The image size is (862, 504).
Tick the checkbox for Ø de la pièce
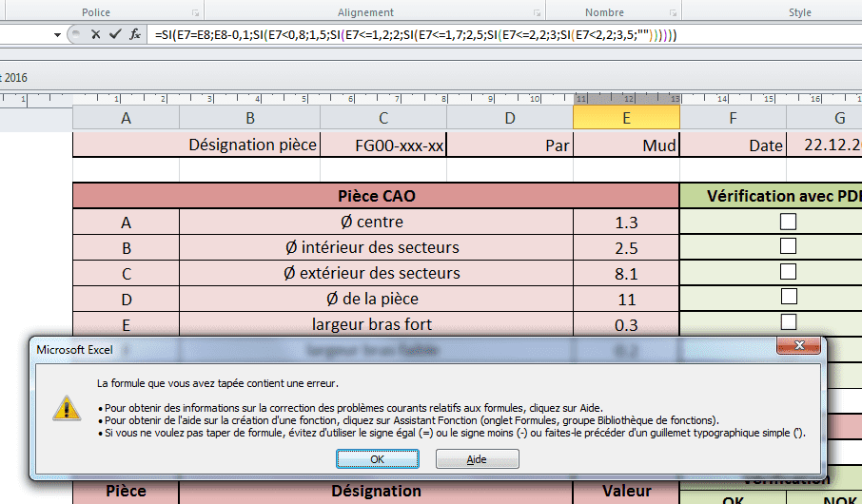pyautogui.click(x=788, y=297)
